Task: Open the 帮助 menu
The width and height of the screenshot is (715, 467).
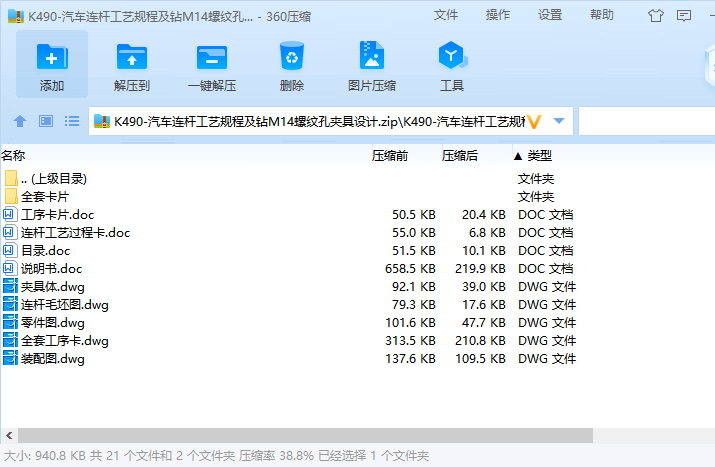Action: [601, 15]
